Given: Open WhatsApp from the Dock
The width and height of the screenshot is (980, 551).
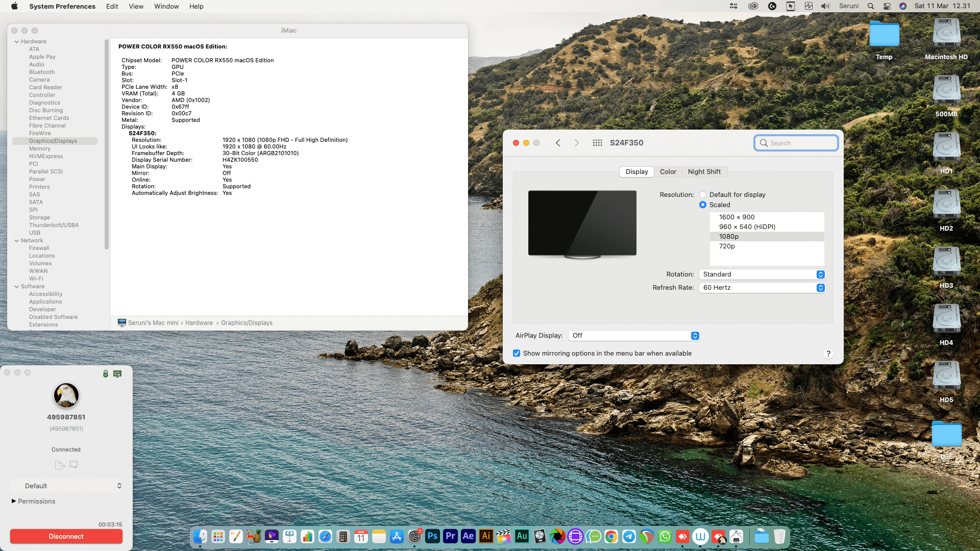Looking at the screenshot, I should pos(665,536).
